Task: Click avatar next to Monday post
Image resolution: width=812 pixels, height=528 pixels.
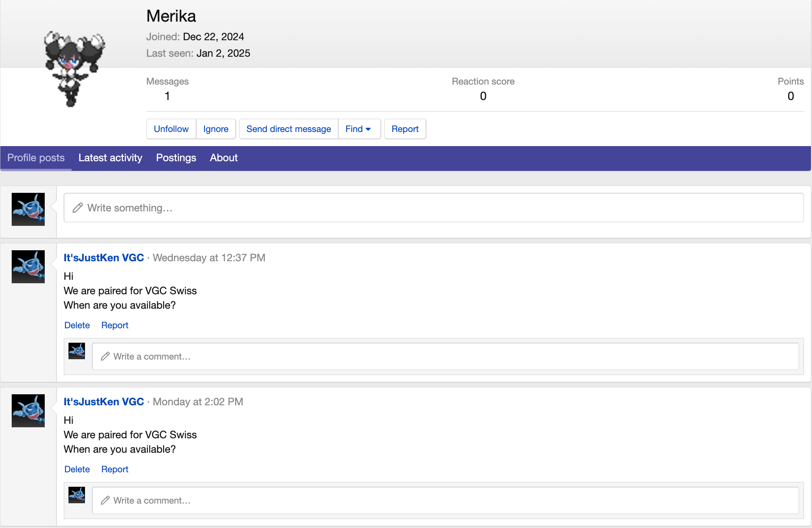Action: click(28, 411)
